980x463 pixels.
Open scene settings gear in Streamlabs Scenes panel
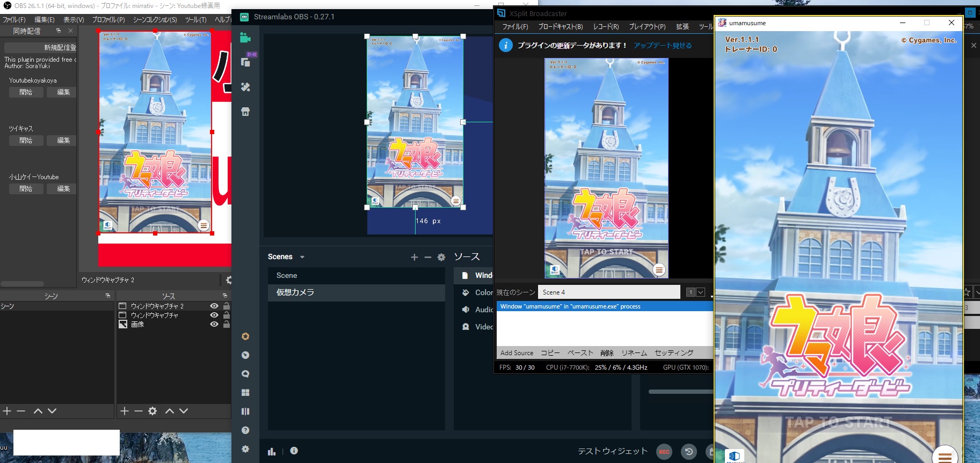[x=441, y=257]
